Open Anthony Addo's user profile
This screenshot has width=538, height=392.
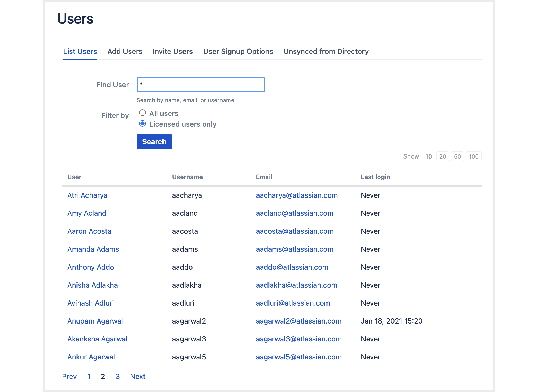coord(91,267)
